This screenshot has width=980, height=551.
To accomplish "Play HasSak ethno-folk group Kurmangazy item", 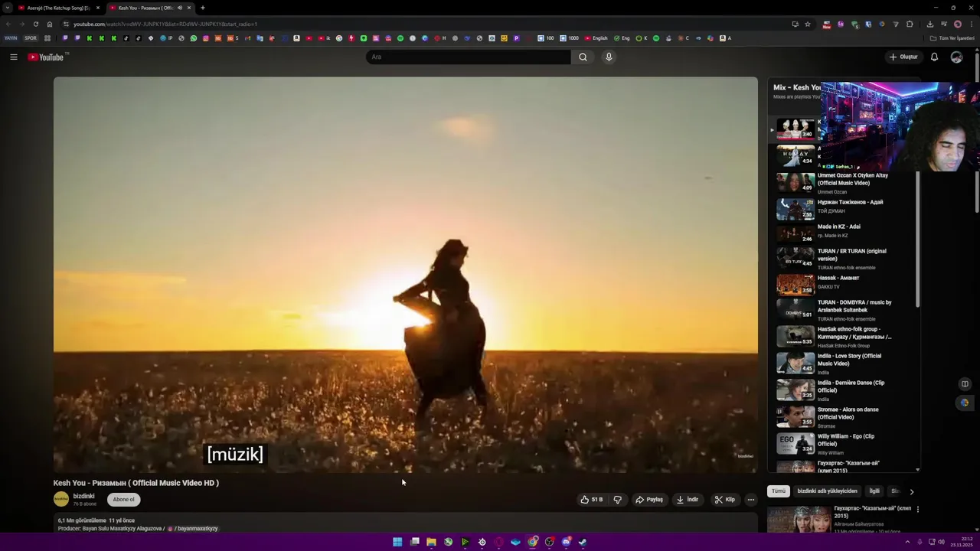I will point(845,336).
